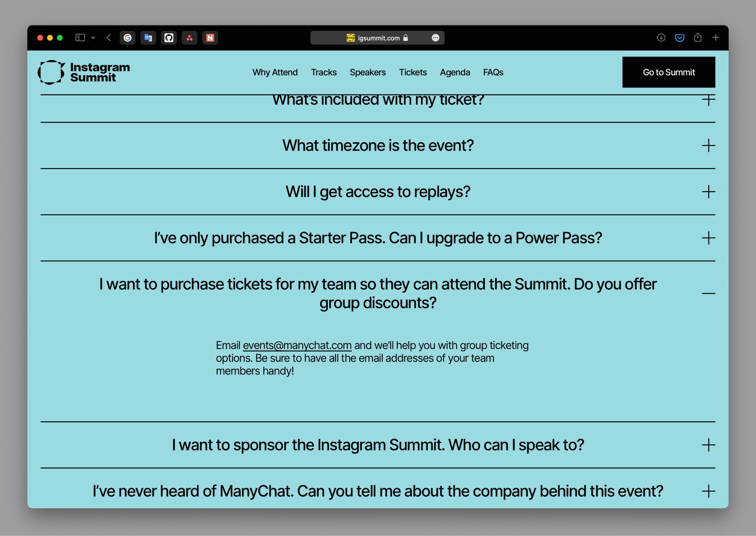Click the 'I want to sponsor the Instagram Summit' heading
The height and width of the screenshot is (536, 756).
[x=378, y=445]
